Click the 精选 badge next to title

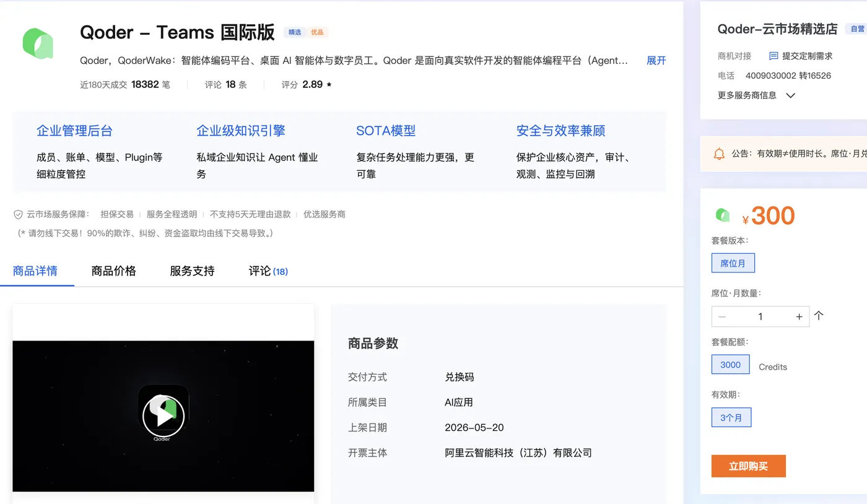pos(295,32)
